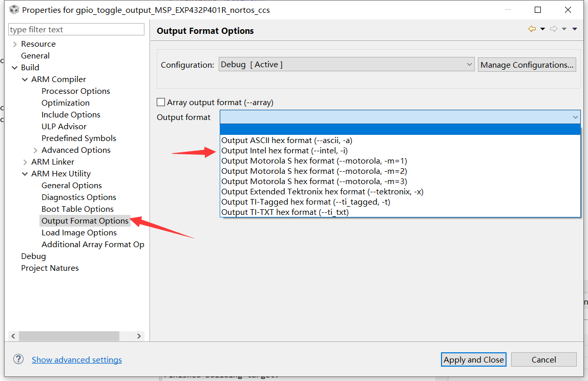
Task: Maximize the Properties dialog window
Action: point(538,10)
